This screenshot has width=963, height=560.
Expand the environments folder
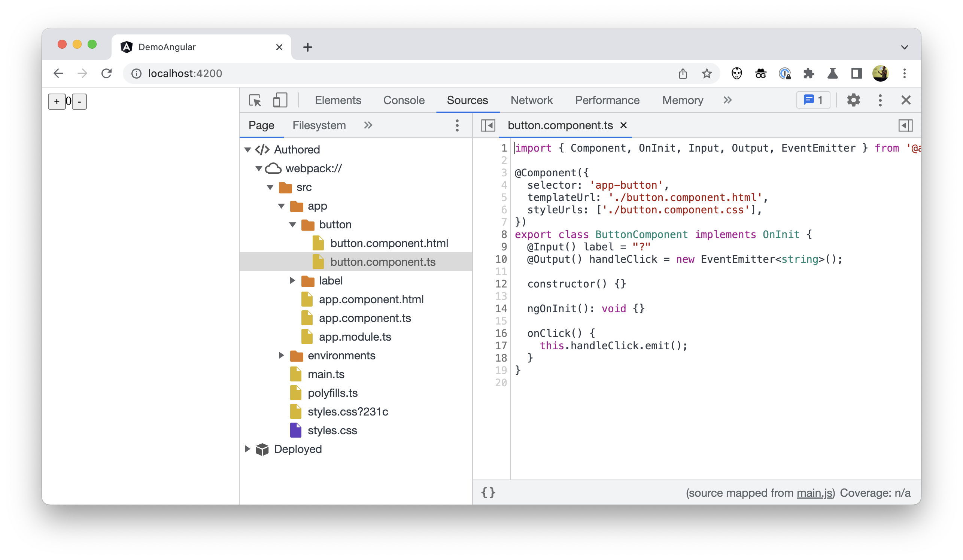281,355
